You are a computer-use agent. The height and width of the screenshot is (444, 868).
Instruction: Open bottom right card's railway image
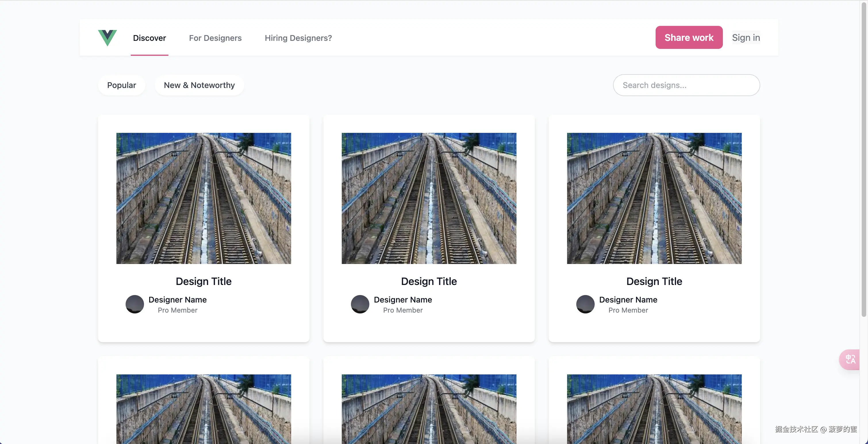point(654,409)
